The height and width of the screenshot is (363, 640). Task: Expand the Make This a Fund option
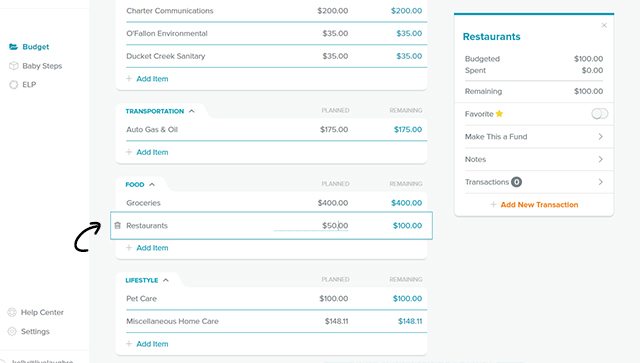[x=533, y=137]
